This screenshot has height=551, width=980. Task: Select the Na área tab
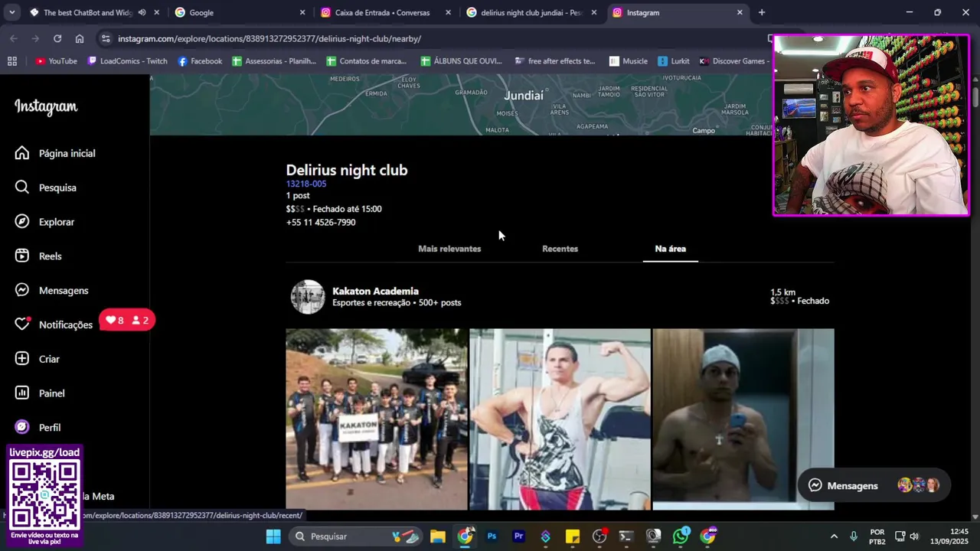pyautogui.click(x=670, y=249)
